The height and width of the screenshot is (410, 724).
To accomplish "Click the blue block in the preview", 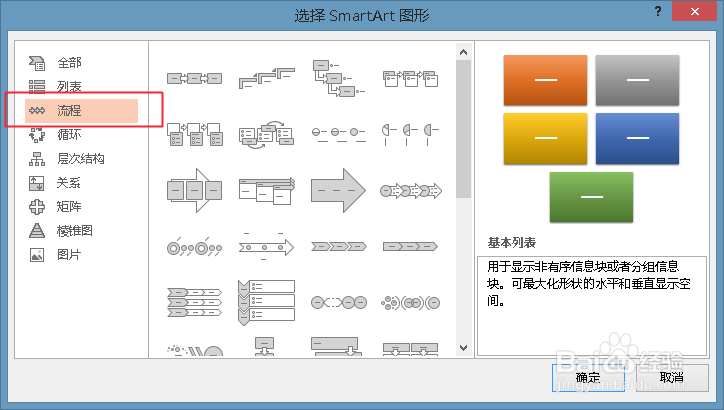I will click(637, 139).
